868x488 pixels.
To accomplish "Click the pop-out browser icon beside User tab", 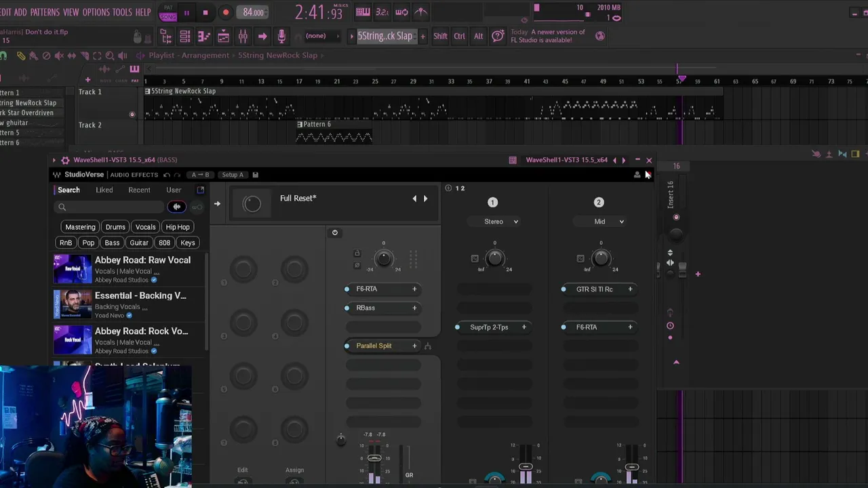I will coord(200,190).
